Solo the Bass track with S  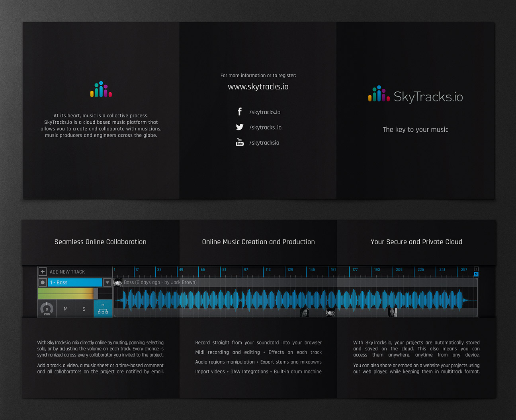point(84,309)
